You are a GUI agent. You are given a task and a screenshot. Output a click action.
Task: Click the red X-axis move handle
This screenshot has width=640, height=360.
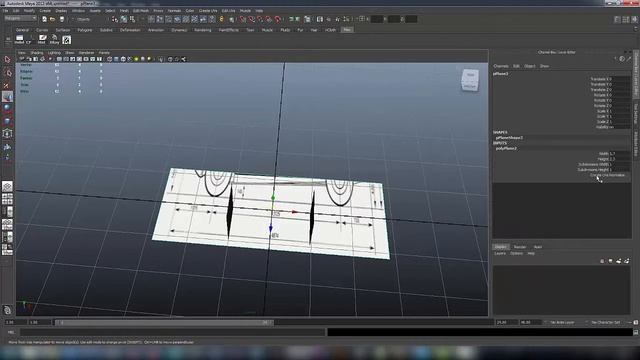point(295,212)
